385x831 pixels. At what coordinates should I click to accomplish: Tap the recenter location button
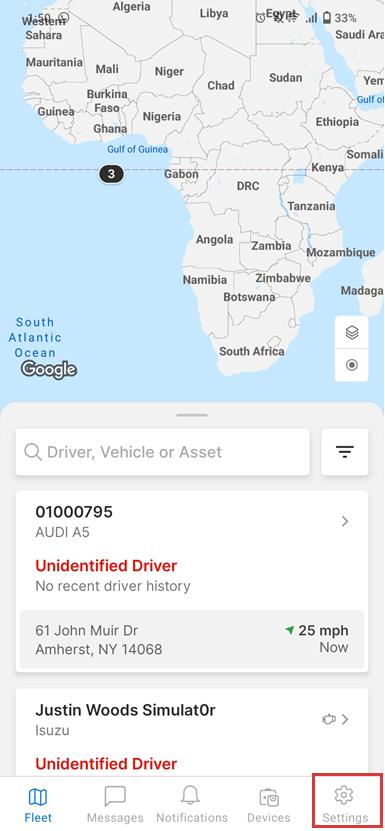(x=352, y=365)
